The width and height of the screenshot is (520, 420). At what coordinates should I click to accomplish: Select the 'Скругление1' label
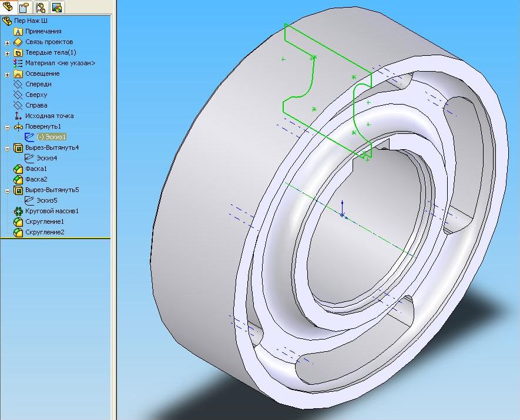pyautogui.click(x=45, y=222)
